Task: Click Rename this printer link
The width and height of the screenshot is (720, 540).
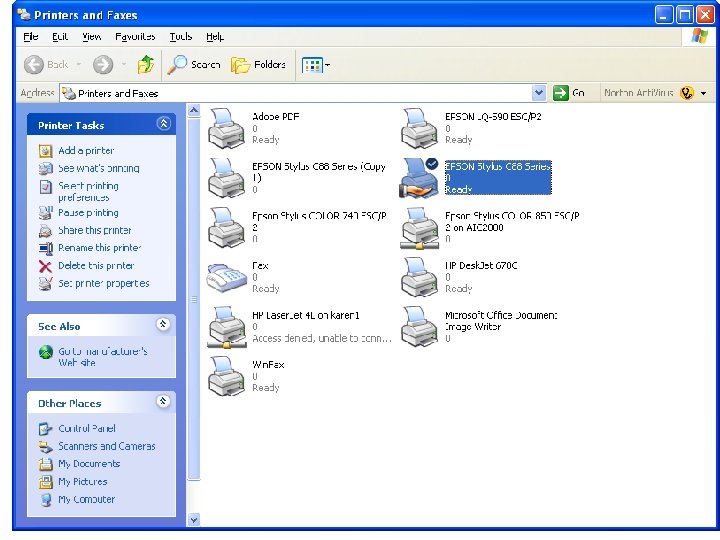Action: [x=100, y=248]
